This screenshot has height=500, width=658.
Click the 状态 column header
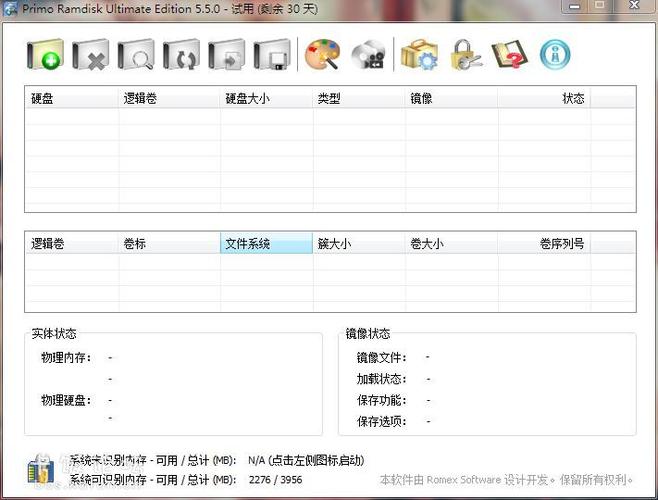(544, 99)
